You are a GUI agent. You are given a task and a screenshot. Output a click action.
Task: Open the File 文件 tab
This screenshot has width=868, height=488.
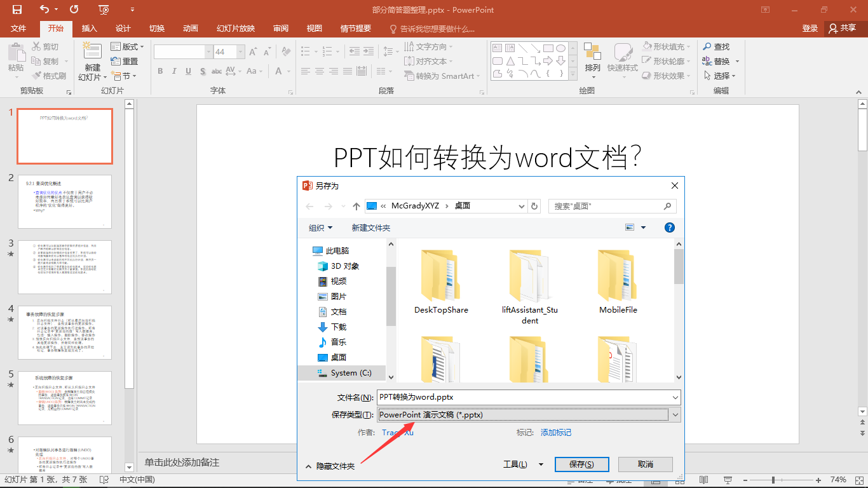coord(18,29)
